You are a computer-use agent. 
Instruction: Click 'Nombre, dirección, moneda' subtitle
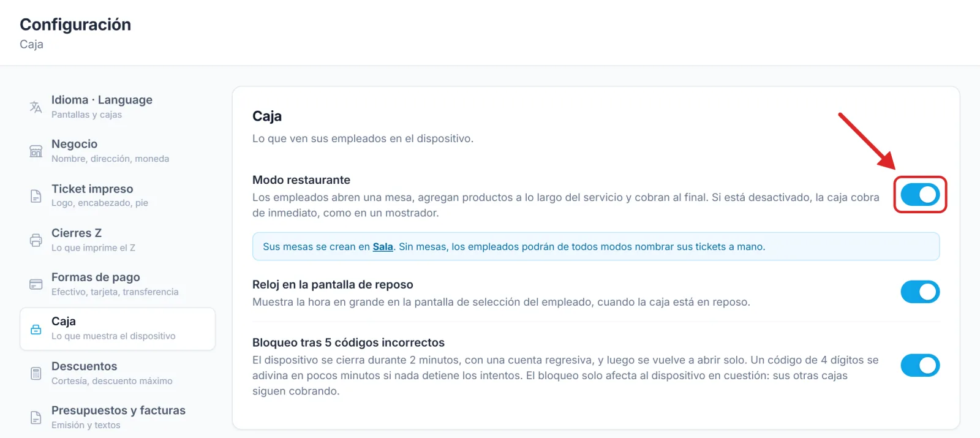tap(110, 159)
